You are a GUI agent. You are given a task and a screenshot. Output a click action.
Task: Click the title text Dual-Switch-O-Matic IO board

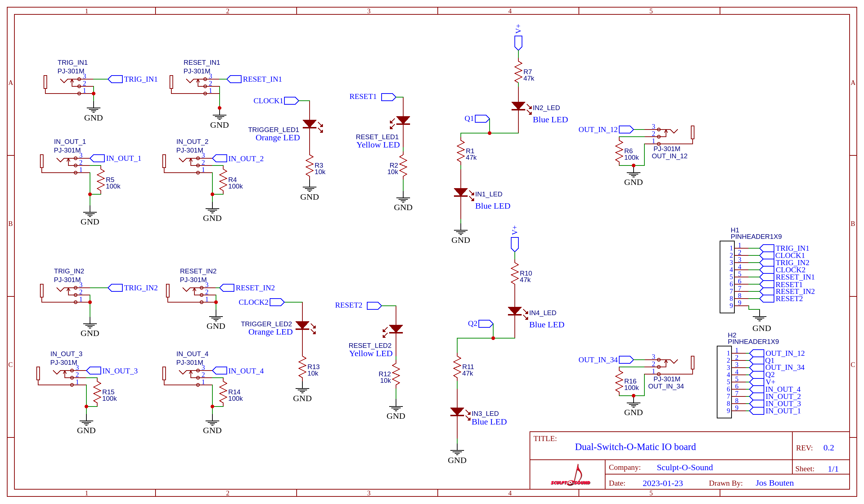point(635,447)
